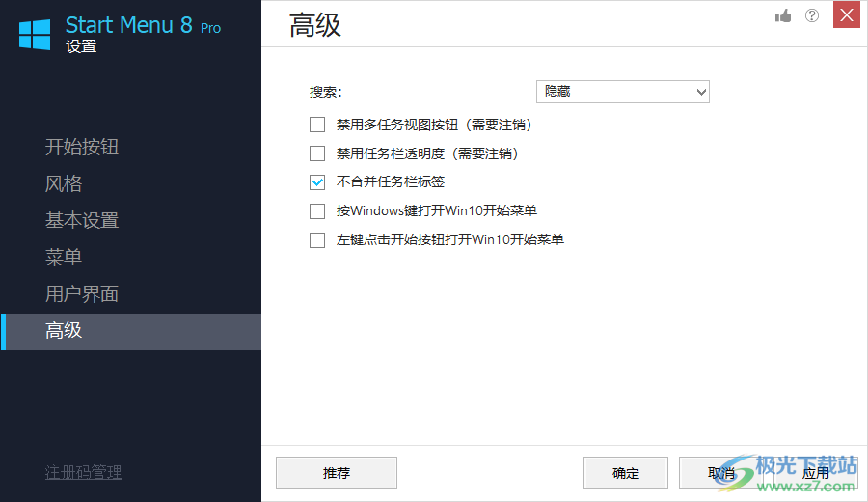Click the 注册码管理 link
The width and height of the screenshot is (868, 502).
point(84,472)
